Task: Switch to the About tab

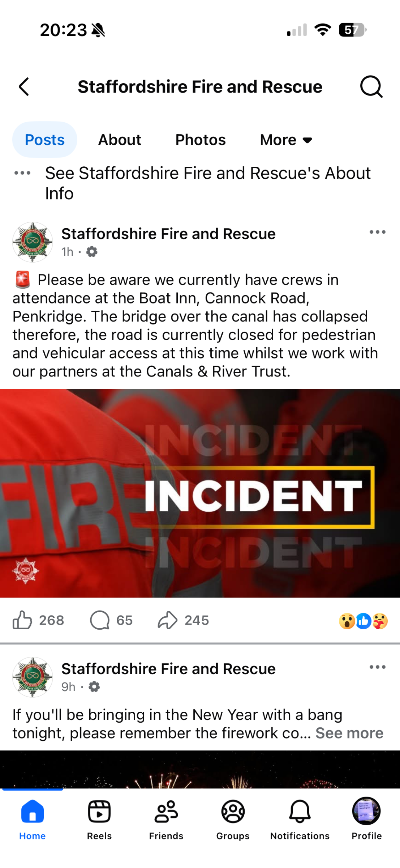Action: click(120, 140)
